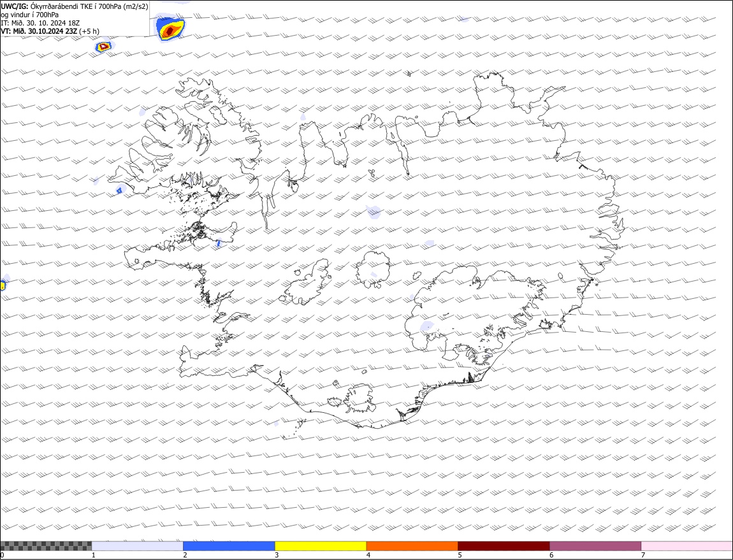The image size is (733, 560).
Task: Click the title line 'UWC/IG: Ókyrrðarábendi TKE í 700hPa (m2/s2)'
Action: (x=75, y=6)
